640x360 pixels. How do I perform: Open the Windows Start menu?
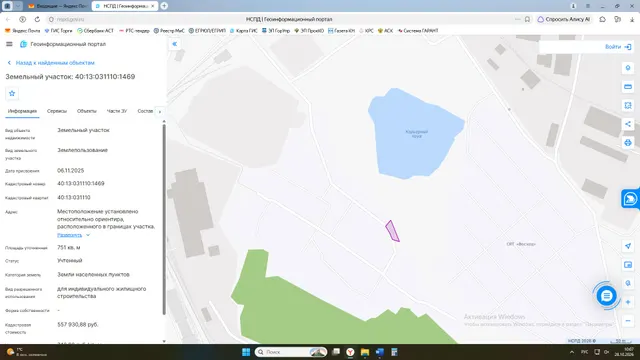click(x=246, y=352)
